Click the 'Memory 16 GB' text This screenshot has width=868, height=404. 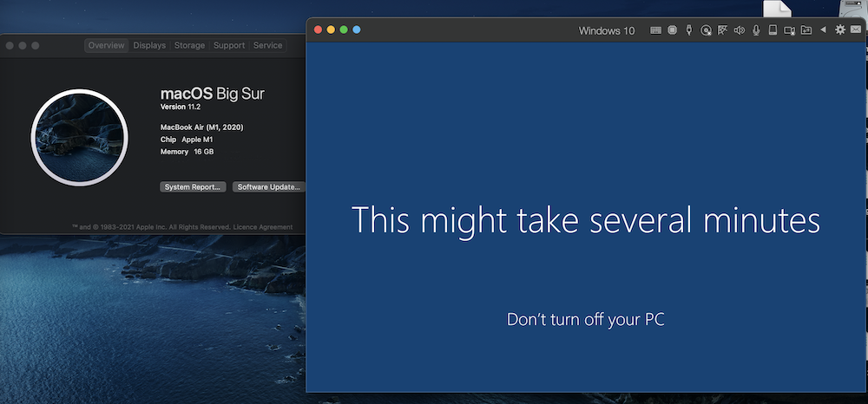pos(187,152)
